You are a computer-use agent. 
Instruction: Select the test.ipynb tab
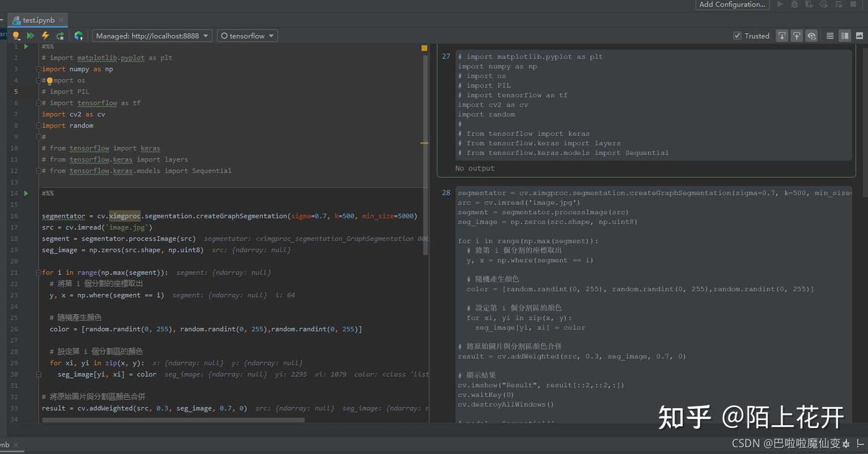(38, 20)
